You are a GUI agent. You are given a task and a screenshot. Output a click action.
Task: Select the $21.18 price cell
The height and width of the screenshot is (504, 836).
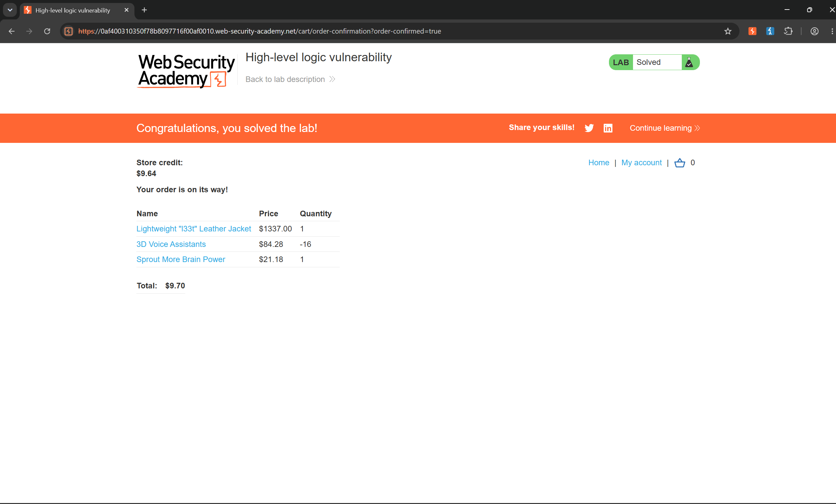tap(271, 259)
